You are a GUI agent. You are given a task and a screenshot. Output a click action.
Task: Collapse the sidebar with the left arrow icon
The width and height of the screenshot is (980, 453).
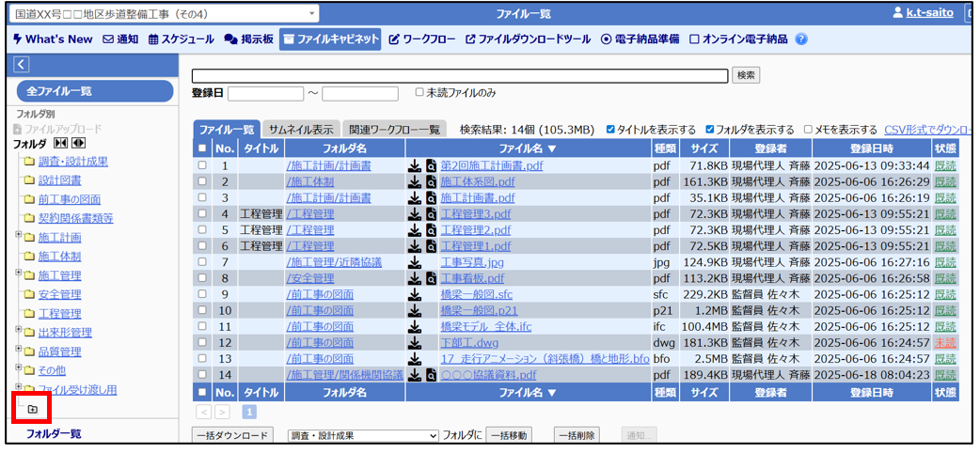[x=22, y=64]
